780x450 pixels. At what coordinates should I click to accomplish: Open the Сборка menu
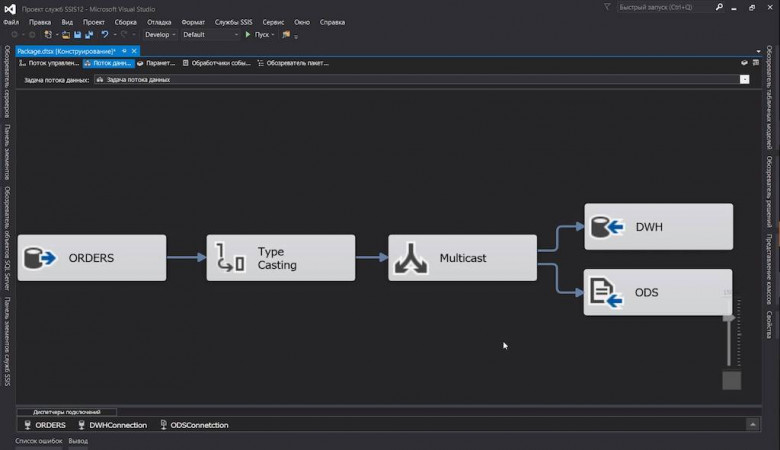[125, 22]
